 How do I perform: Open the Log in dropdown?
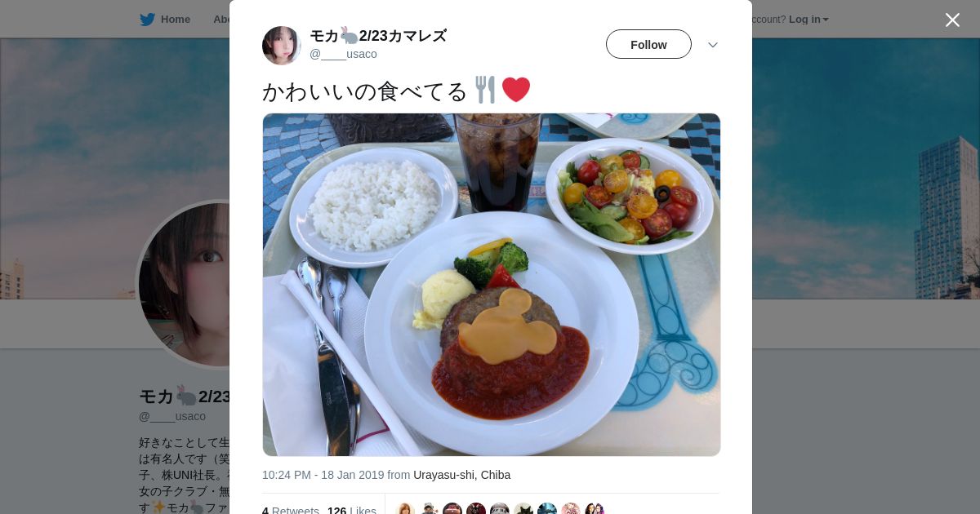[x=808, y=20]
